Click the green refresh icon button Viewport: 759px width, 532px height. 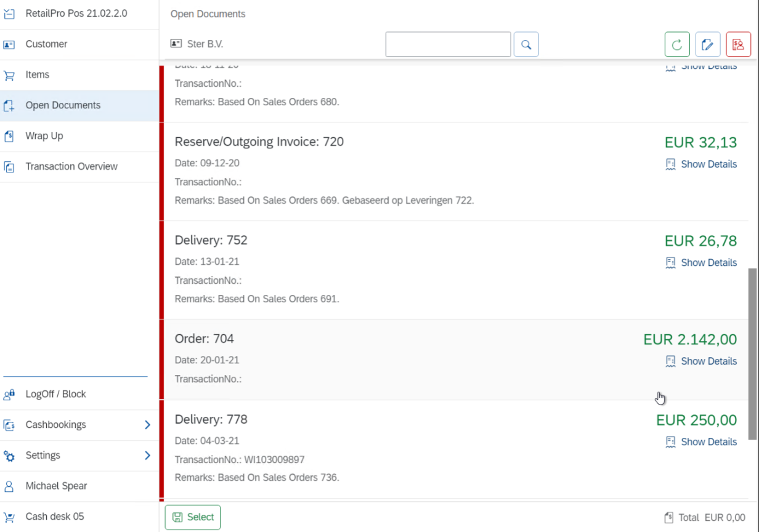[677, 44]
